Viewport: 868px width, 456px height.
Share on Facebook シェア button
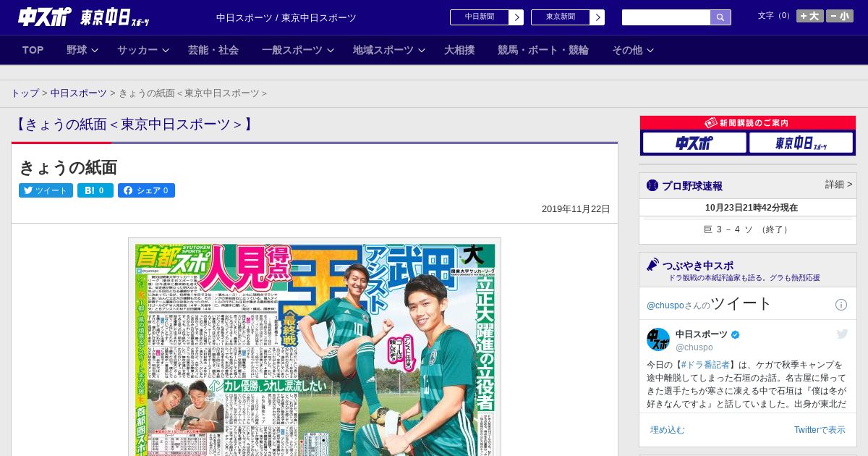[x=146, y=190]
